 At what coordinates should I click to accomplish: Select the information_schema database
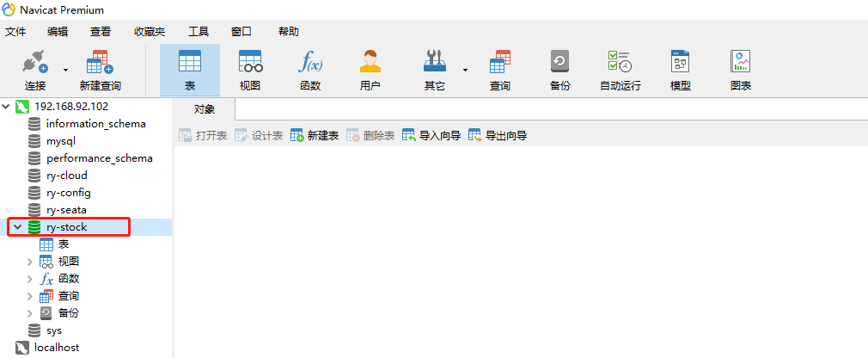click(x=96, y=124)
